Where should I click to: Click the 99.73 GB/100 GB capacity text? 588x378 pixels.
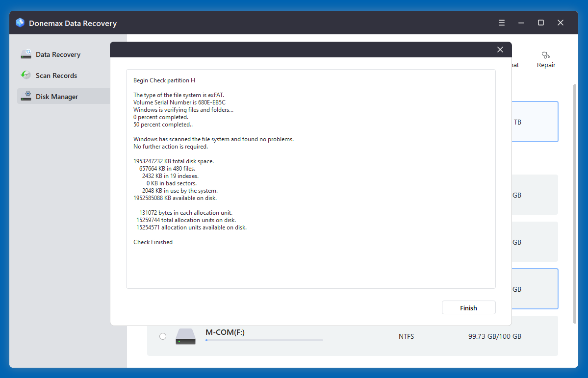coord(494,336)
